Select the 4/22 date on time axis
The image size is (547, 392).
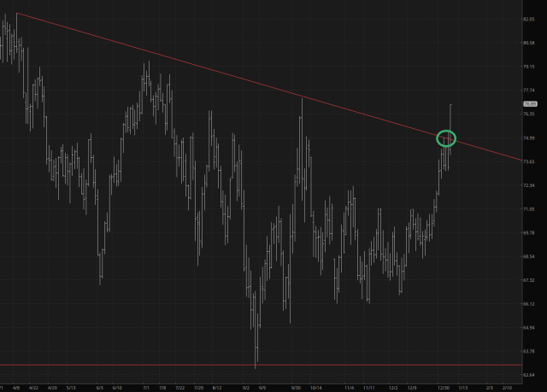click(34, 387)
